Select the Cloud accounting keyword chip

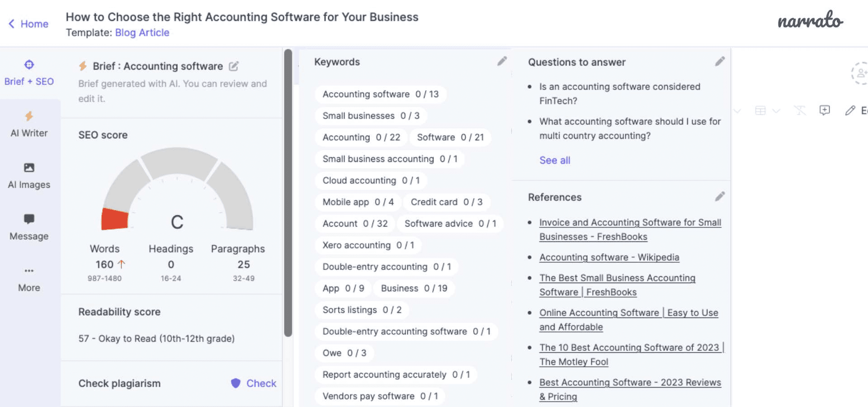(371, 180)
